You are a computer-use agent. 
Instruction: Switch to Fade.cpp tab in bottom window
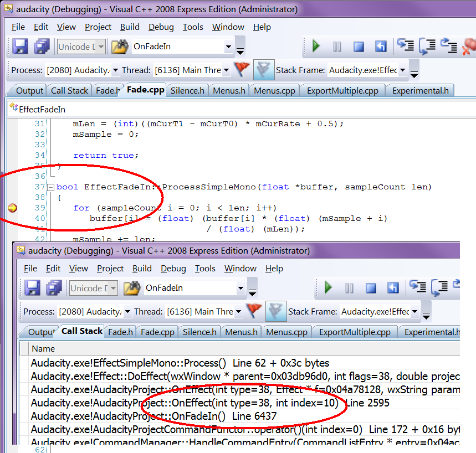(x=157, y=332)
